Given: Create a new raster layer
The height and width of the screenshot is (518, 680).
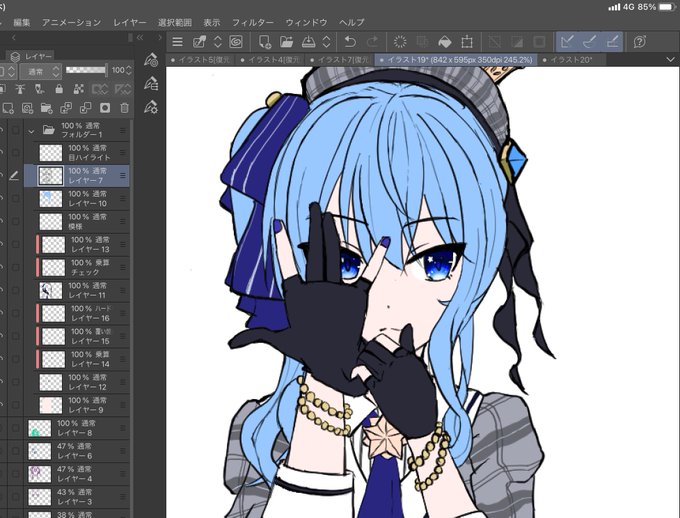Looking at the screenshot, I should pyautogui.click(x=8, y=108).
